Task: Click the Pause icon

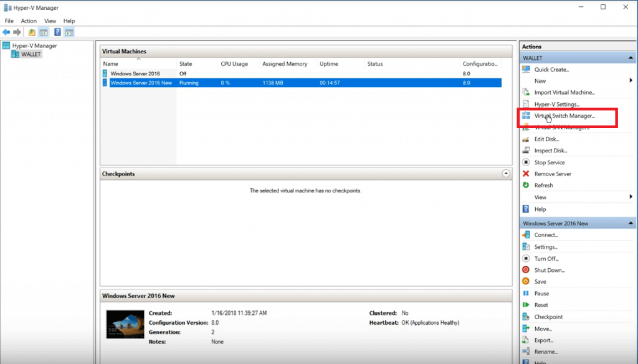Action: [x=526, y=293]
